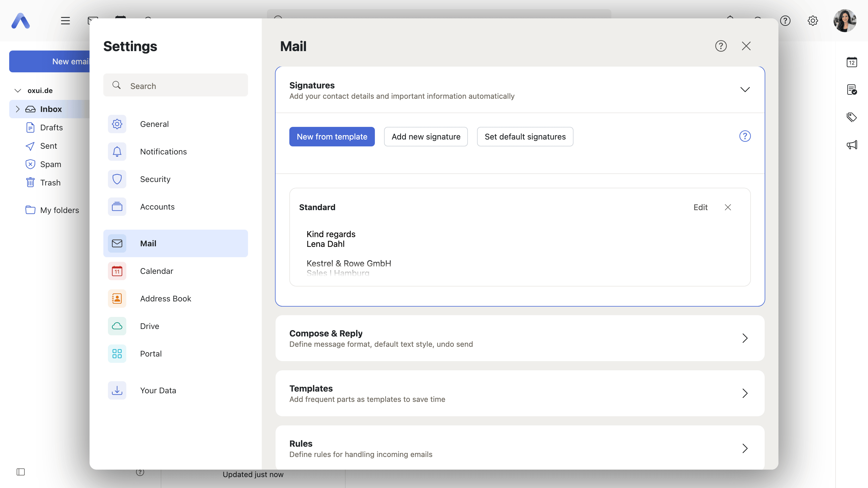Collapse the oxui.de account tree
This screenshot has height=488, width=868.
18,91
